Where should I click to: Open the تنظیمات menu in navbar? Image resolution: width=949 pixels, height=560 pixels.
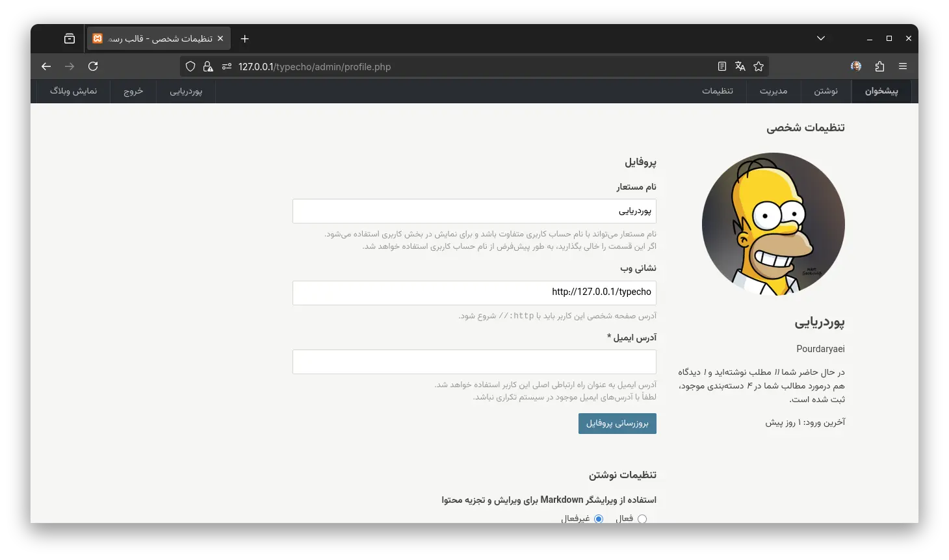click(717, 91)
